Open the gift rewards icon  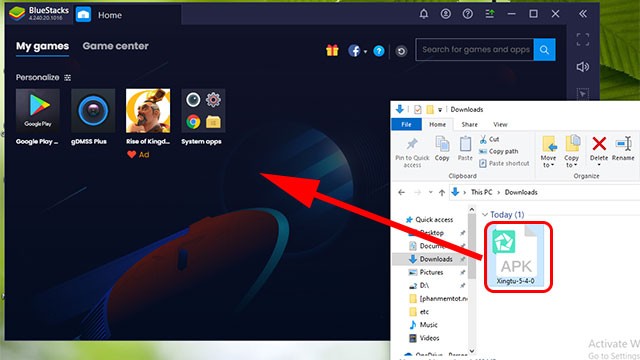pos(332,50)
